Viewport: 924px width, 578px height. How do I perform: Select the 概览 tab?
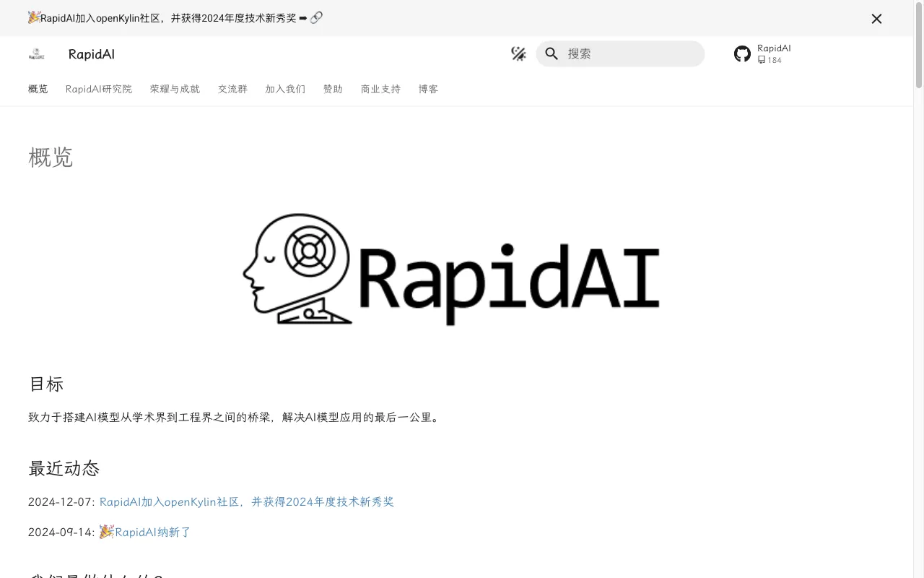pos(38,89)
